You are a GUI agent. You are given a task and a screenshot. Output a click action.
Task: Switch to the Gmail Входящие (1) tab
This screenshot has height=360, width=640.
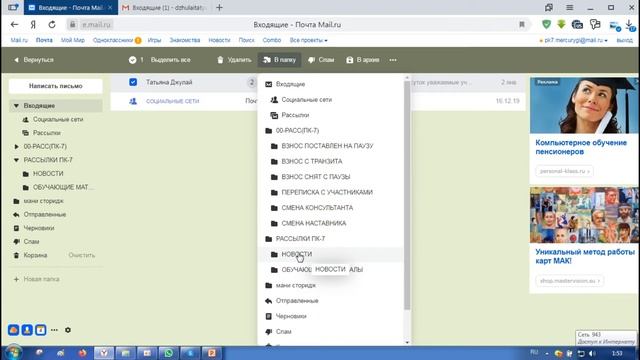pyautogui.click(x=165, y=8)
